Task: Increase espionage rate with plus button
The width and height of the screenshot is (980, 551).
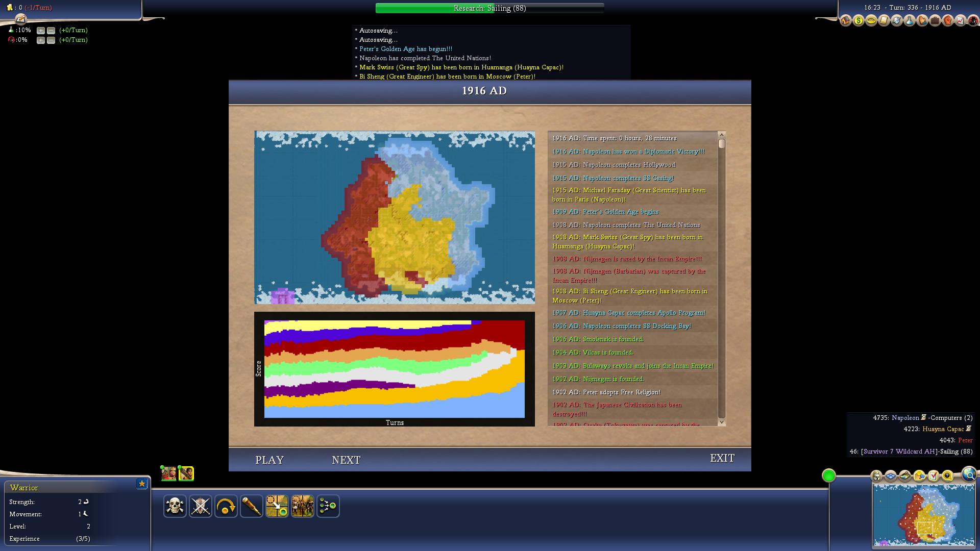Action: 41,40
